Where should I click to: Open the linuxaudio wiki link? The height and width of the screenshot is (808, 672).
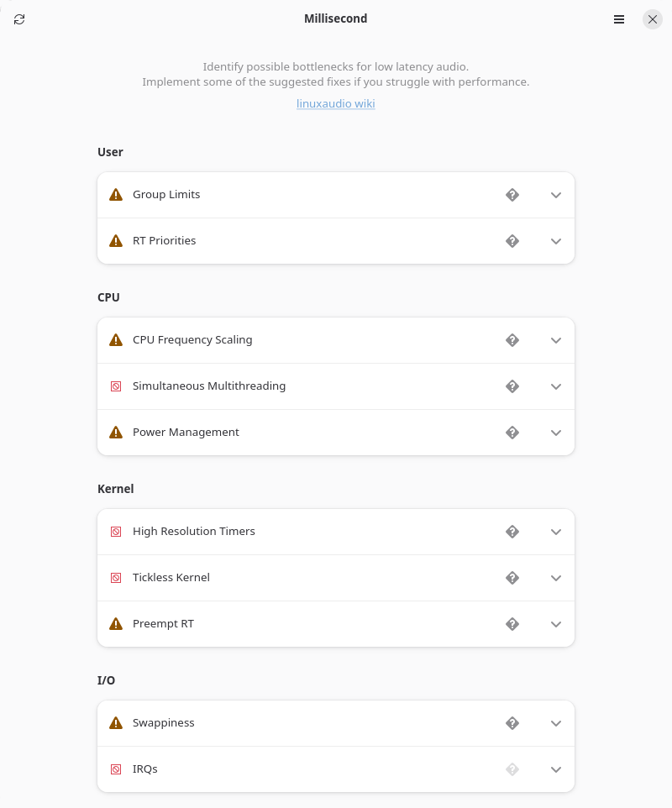pos(335,104)
